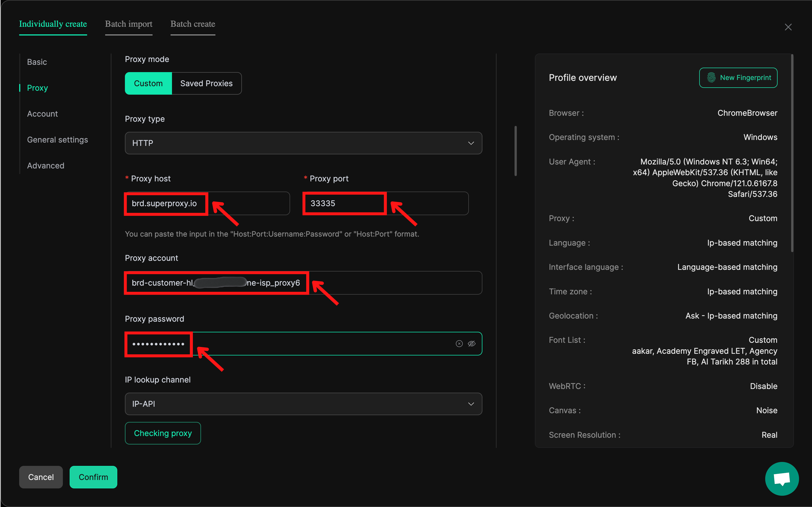Clear the proxy password with the X icon
Viewport: 812px width, 507px height.
459,344
